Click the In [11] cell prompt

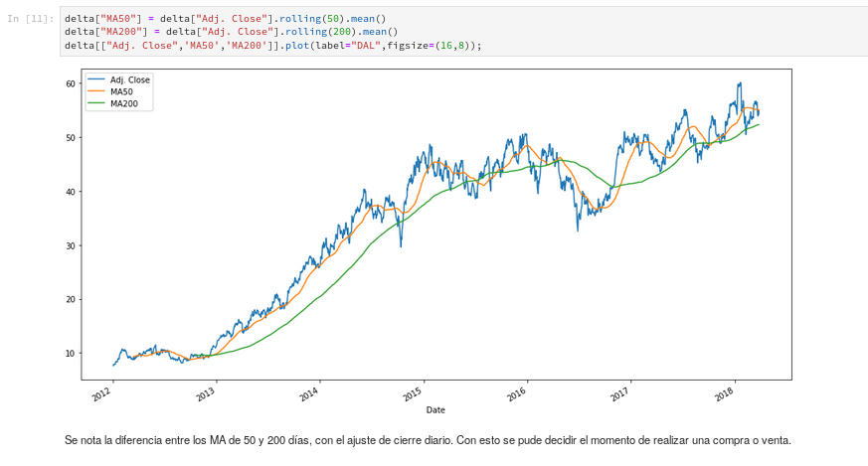(x=32, y=19)
